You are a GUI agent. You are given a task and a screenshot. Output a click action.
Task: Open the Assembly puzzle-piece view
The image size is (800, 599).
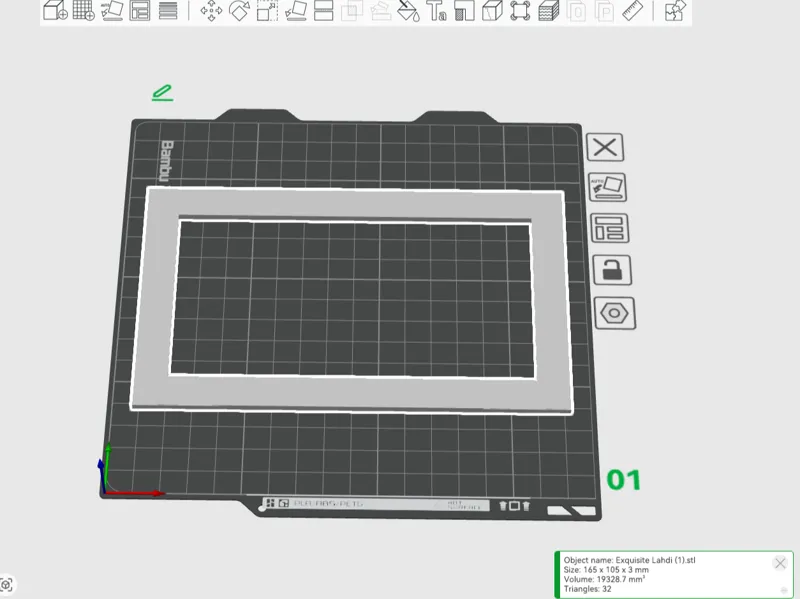click(676, 10)
